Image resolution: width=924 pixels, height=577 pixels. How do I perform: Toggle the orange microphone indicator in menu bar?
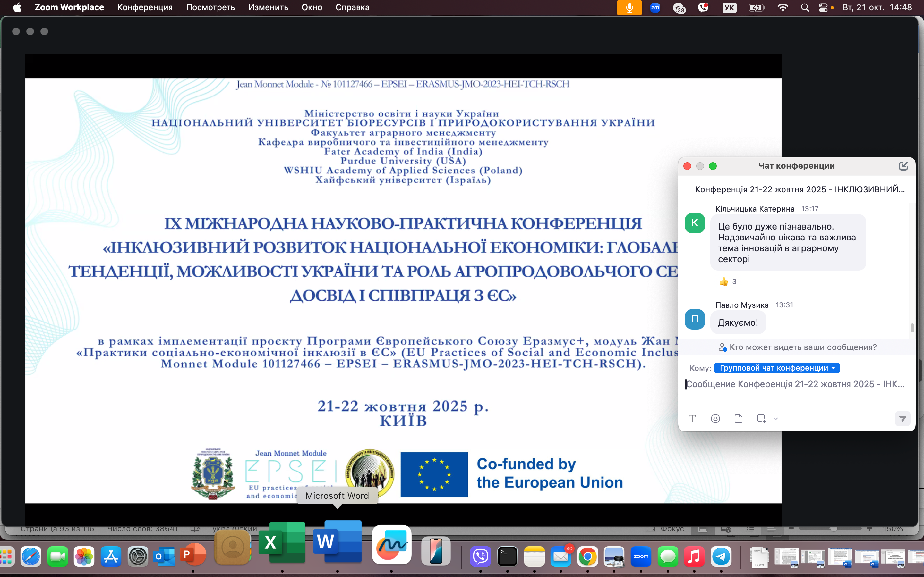coord(629,8)
